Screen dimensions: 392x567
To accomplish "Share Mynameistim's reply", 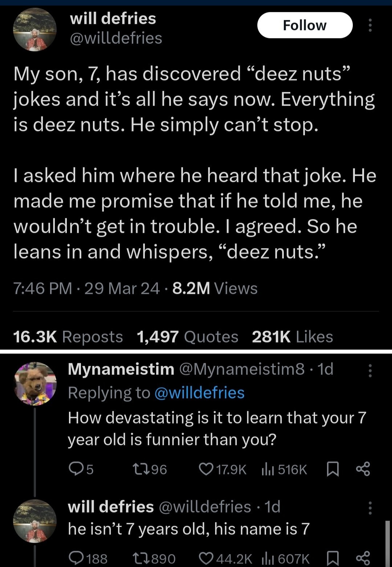I will 363,469.
